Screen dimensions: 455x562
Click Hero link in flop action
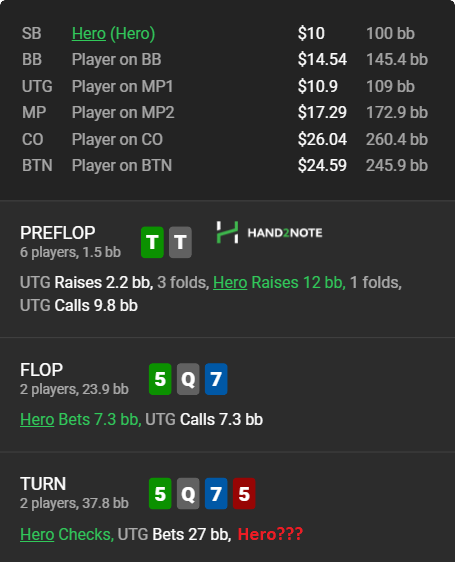[x=37, y=419]
